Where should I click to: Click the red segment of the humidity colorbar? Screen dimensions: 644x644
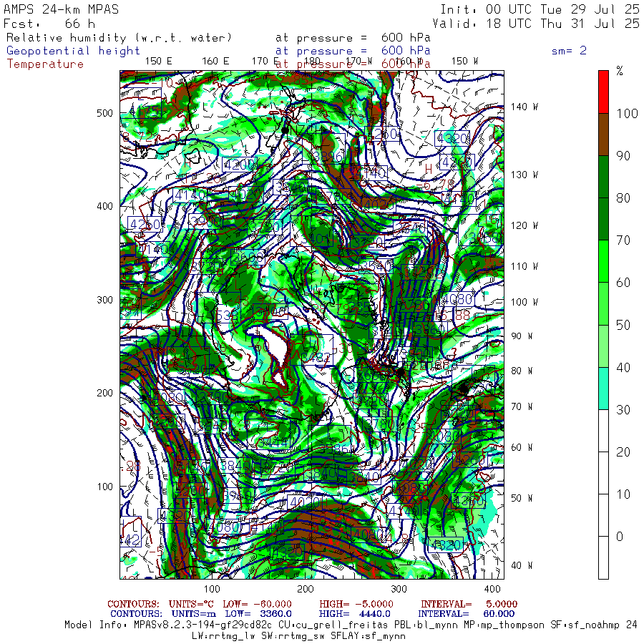tap(603, 92)
